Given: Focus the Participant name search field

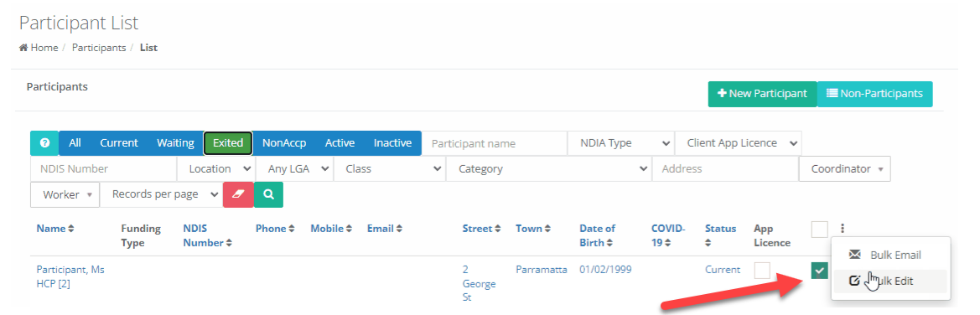Looking at the screenshot, I should (495, 143).
